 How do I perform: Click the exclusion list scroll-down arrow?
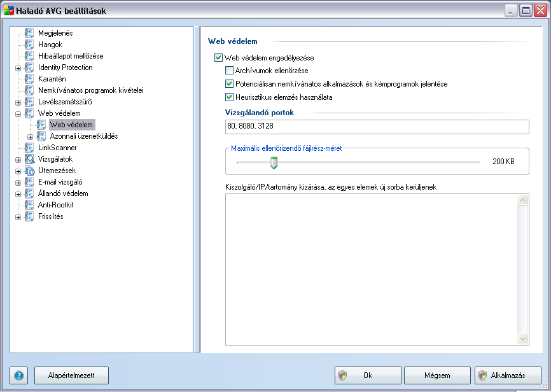(x=523, y=339)
